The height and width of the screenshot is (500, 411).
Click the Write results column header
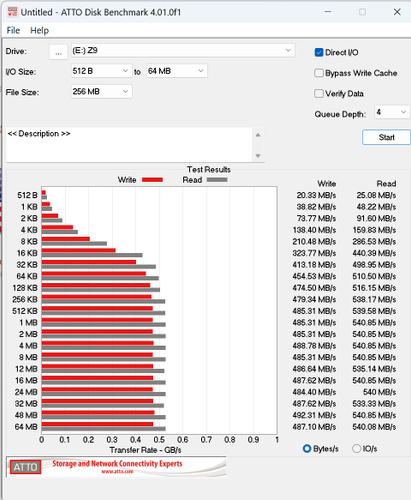[327, 184]
